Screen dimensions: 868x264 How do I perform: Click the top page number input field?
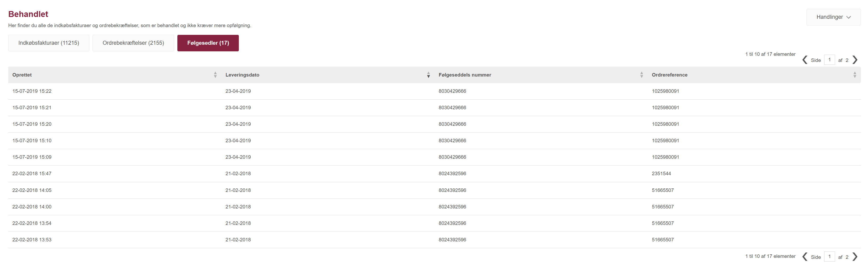click(829, 60)
